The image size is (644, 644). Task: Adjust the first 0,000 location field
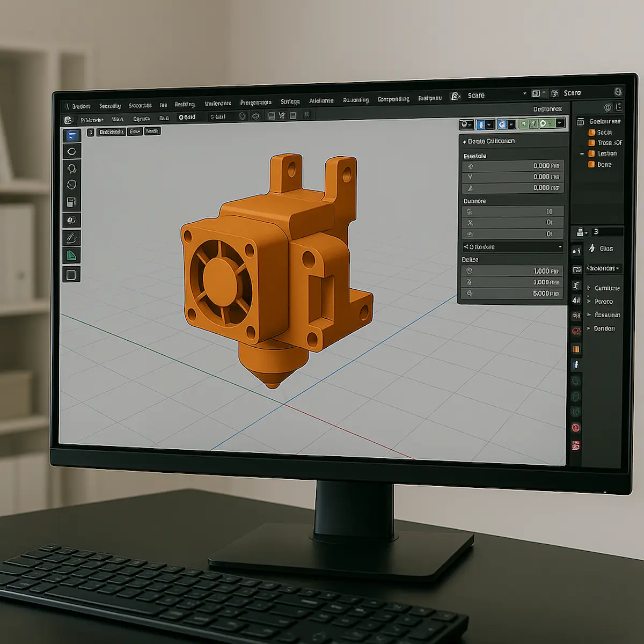[x=513, y=166]
